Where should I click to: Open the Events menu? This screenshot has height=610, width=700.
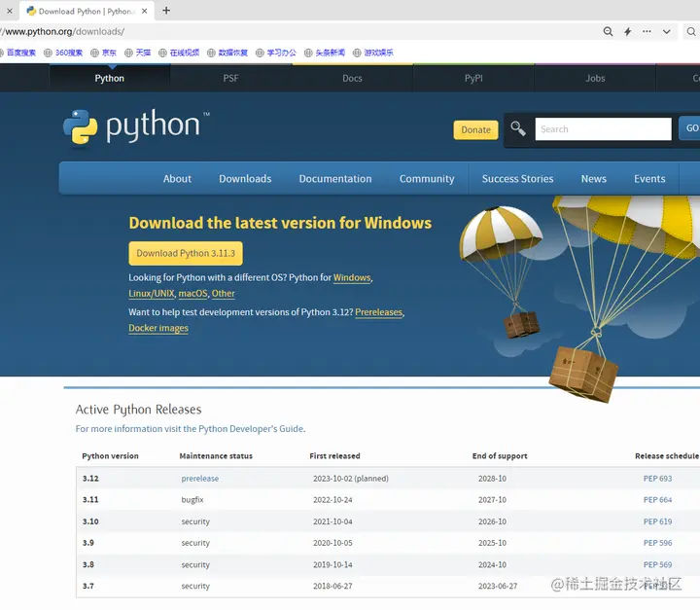(649, 179)
